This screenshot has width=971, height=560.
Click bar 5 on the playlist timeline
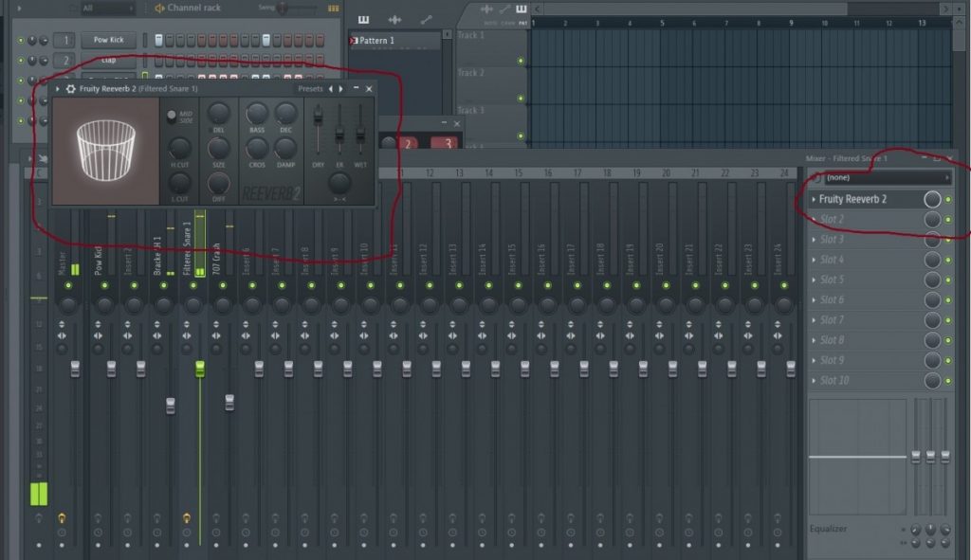(x=662, y=23)
